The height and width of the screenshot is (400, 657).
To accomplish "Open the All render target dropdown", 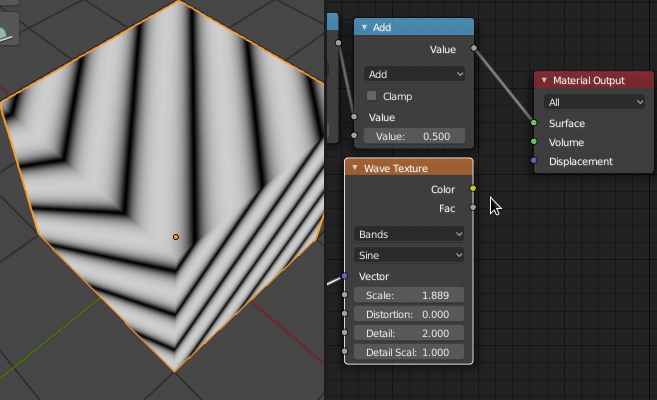I will click(594, 102).
